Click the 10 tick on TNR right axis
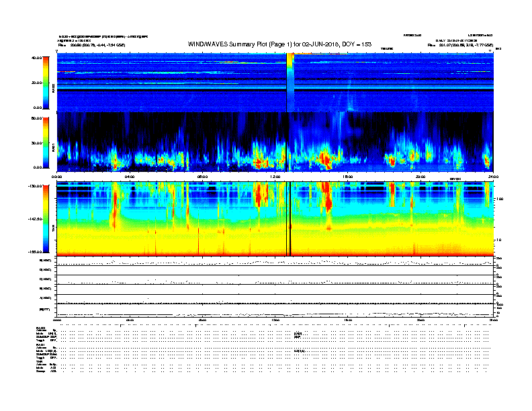Screen dimensions: 532x411 coord(499,240)
